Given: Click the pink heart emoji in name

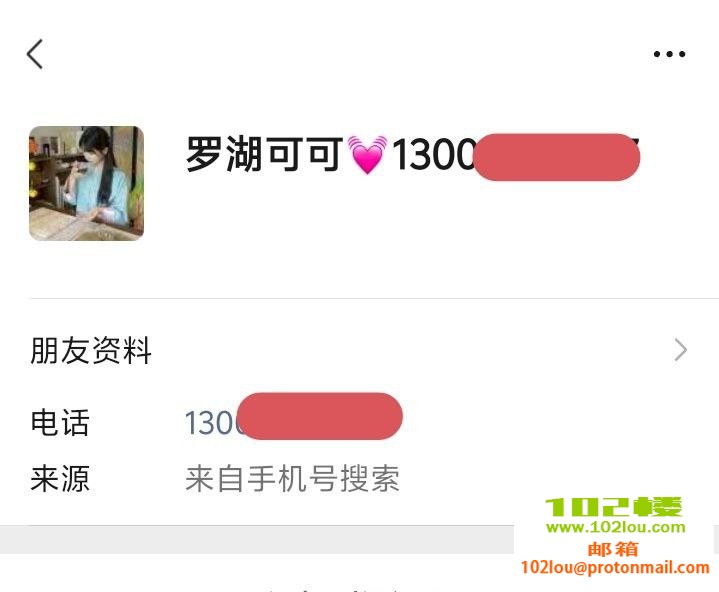Looking at the screenshot, I should [367, 155].
